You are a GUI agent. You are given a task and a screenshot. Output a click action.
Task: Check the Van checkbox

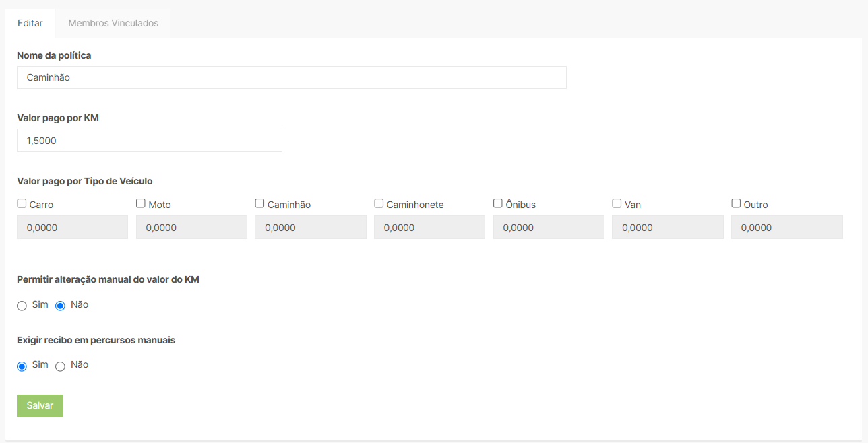(x=617, y=203)
